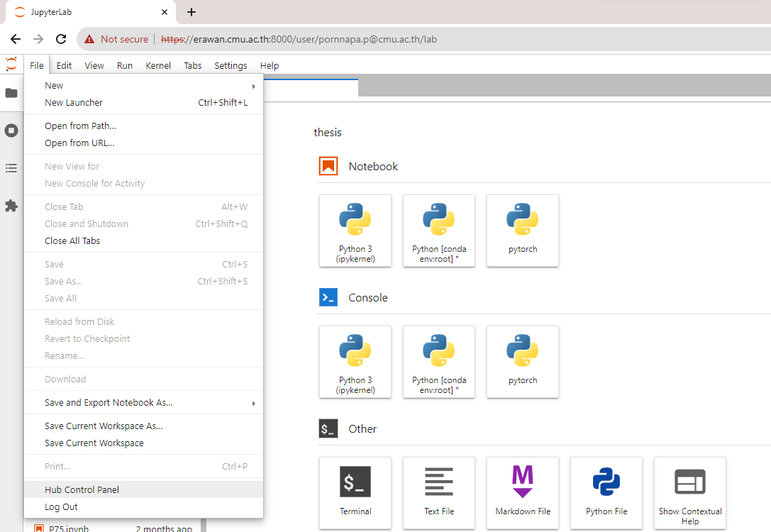Click the Not secure warning icon

point(89,39)
